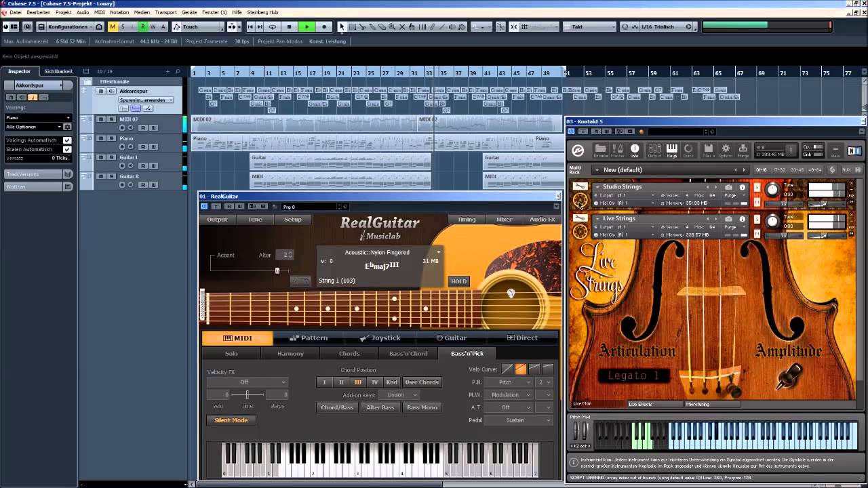868x488 pixels.
Task: Open the Datei menu
Action: (15, 12)
